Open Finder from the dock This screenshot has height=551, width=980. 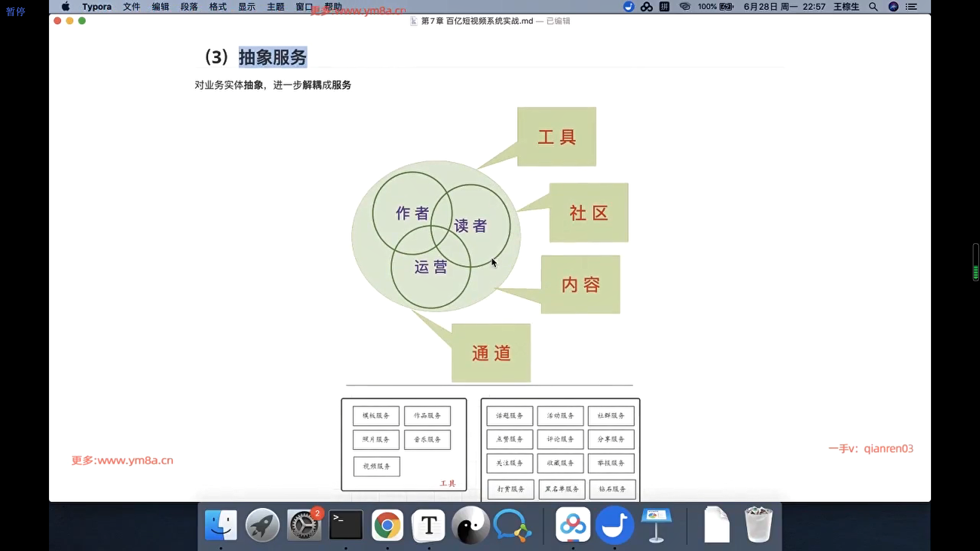click(220, 525)
